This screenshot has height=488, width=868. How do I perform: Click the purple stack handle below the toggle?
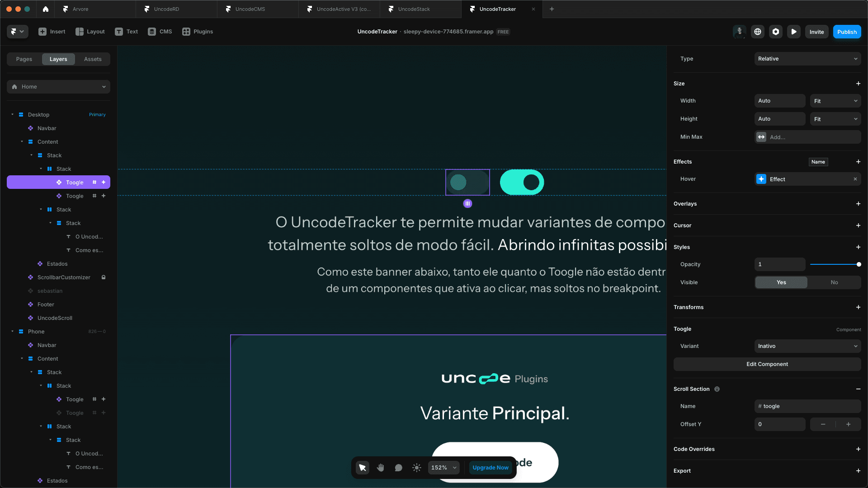(x=467, y=204)
